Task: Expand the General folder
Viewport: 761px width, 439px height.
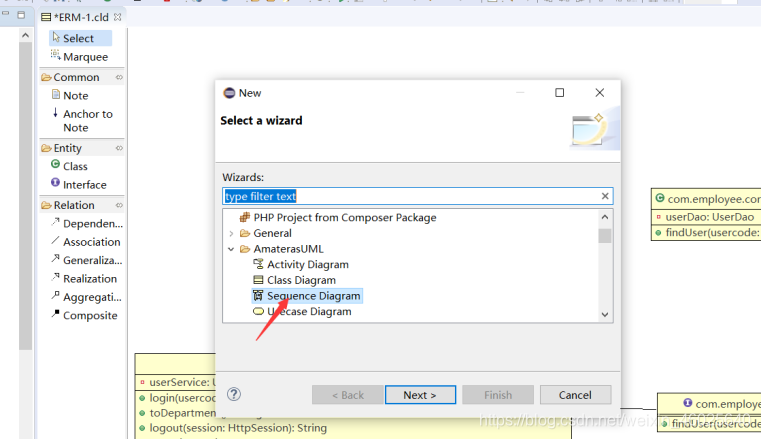Action: pos(232,233)
